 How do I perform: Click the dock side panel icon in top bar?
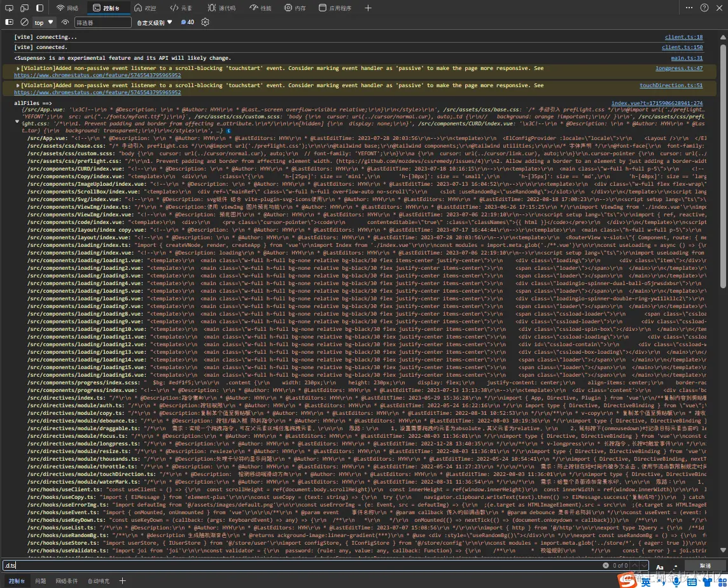click(x=40, y=8)
